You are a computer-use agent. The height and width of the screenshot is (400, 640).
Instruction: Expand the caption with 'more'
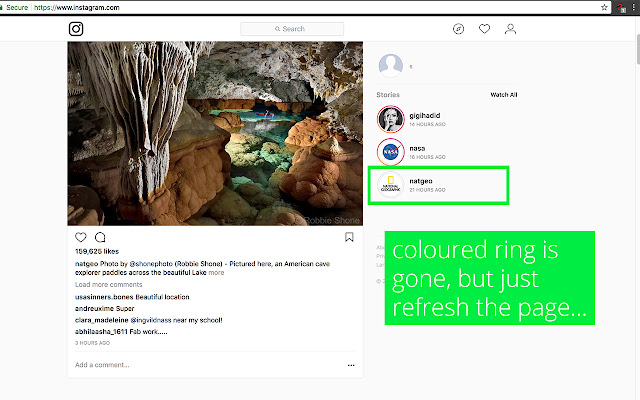216,272
